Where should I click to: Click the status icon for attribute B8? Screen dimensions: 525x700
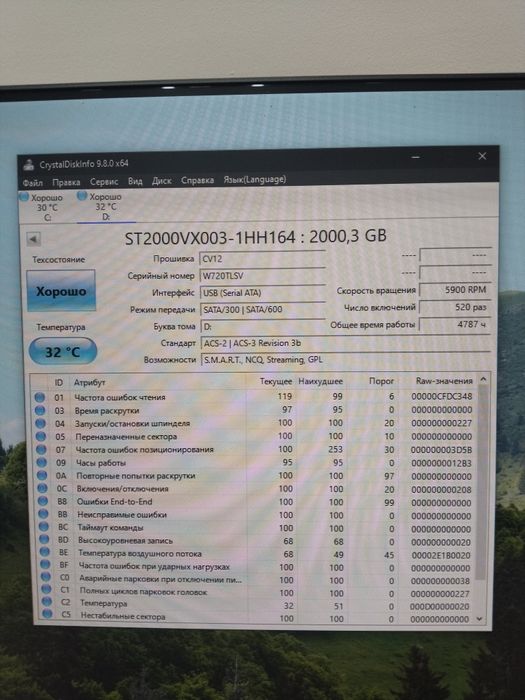[x=43, y=501]
